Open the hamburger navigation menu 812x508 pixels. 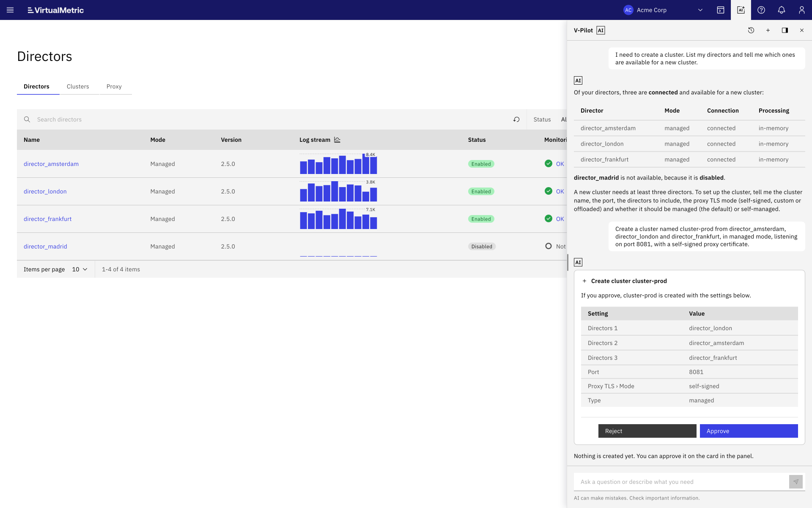coord(10,10)
